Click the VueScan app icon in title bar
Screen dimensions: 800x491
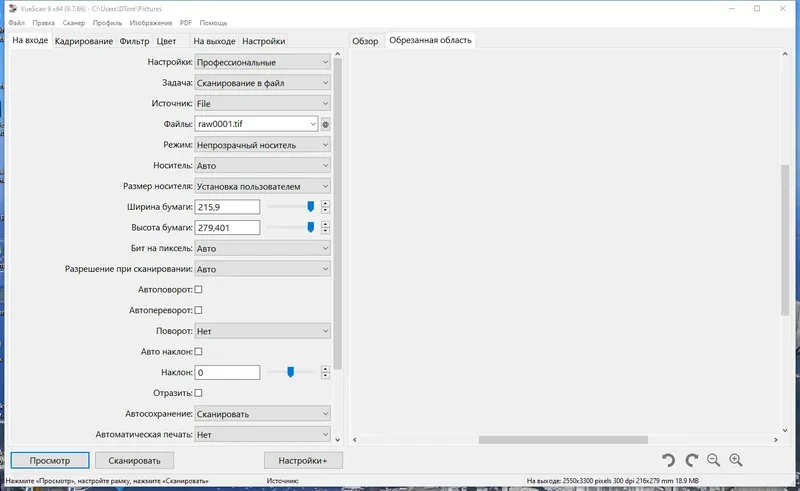[x=13, y=9]
